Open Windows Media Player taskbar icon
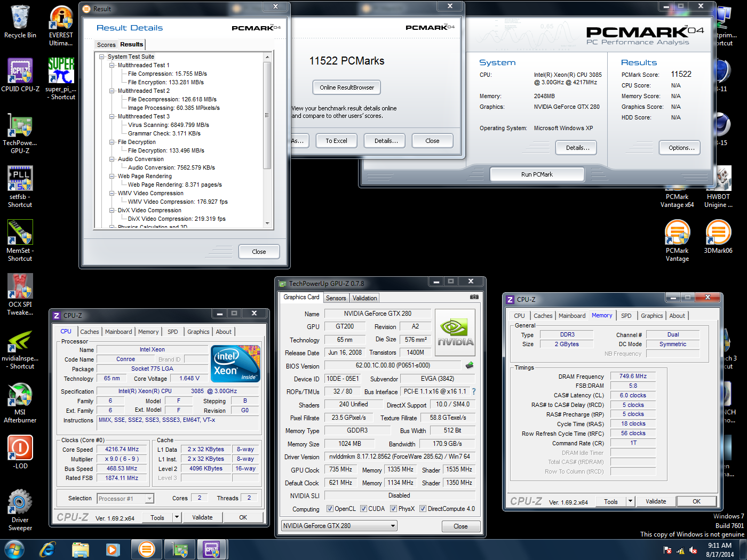747x560 pixels. [113, 549]
